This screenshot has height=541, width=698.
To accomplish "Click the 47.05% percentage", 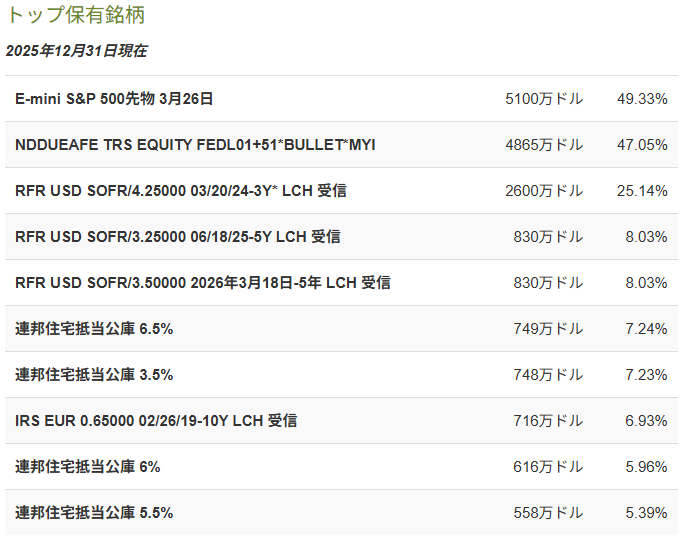I will [642, 145].
